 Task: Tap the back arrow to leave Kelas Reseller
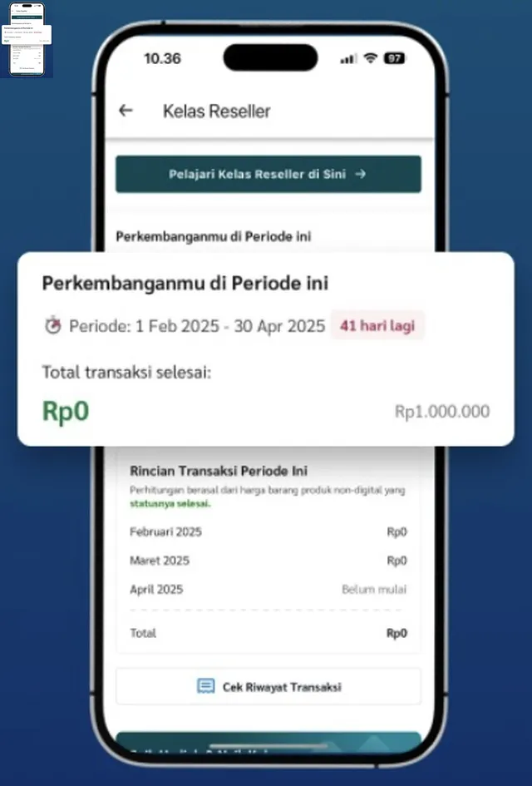(125, 110)
